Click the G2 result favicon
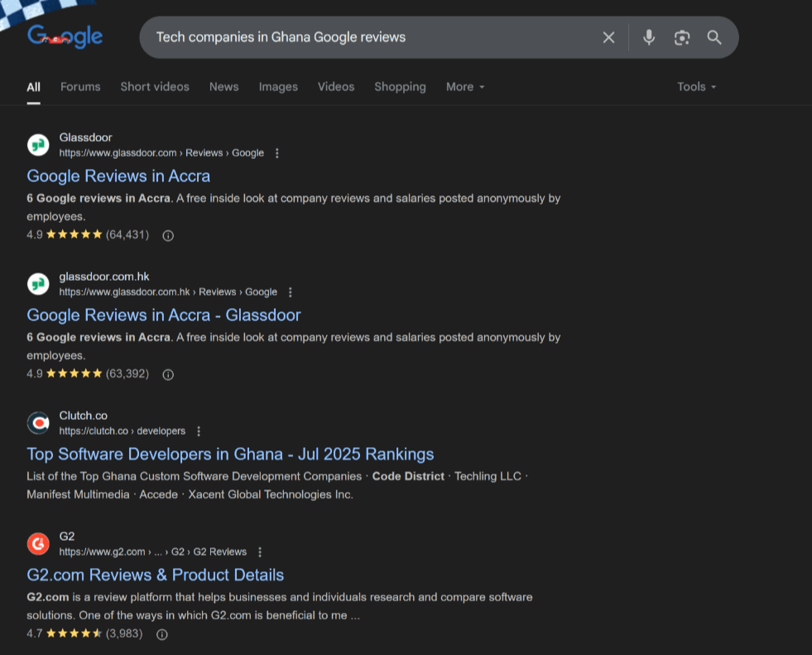Image resolution: width=812 pixels, height=655 pixels. (x=38, y=543)
